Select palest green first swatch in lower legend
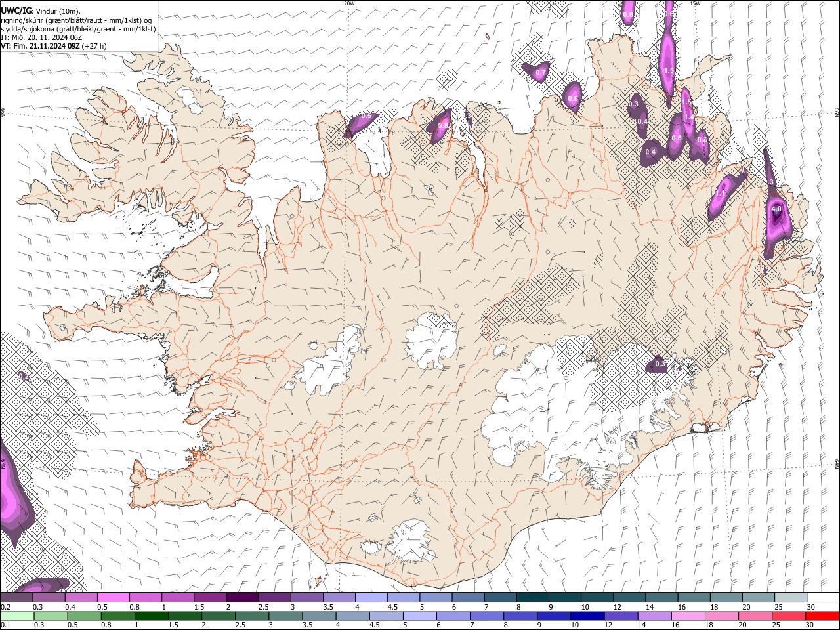 pos(17,616)
